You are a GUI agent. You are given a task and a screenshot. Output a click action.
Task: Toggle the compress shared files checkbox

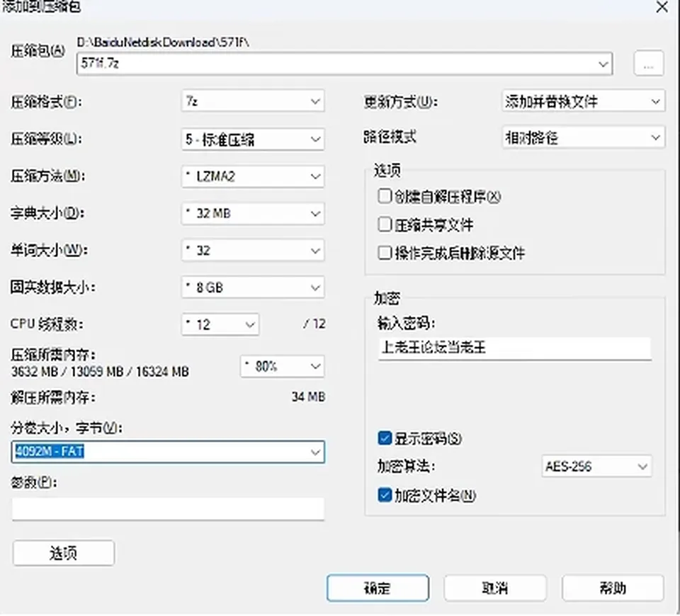pos(385,224)
